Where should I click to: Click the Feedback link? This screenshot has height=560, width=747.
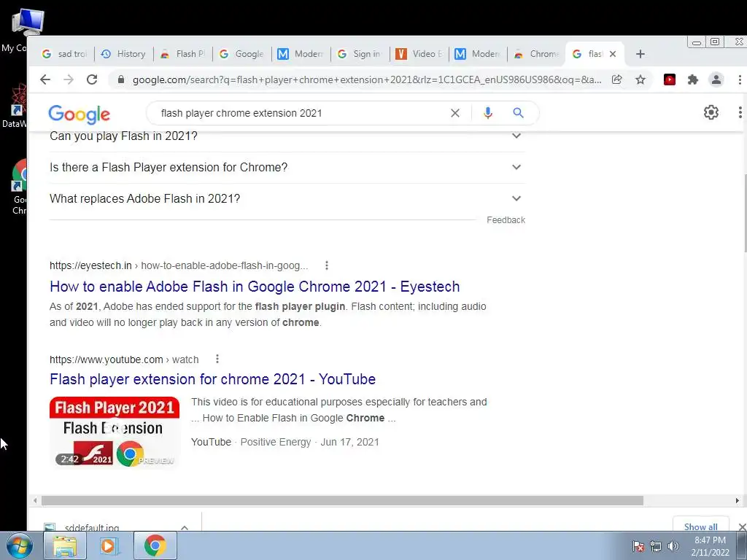[506, 220]
